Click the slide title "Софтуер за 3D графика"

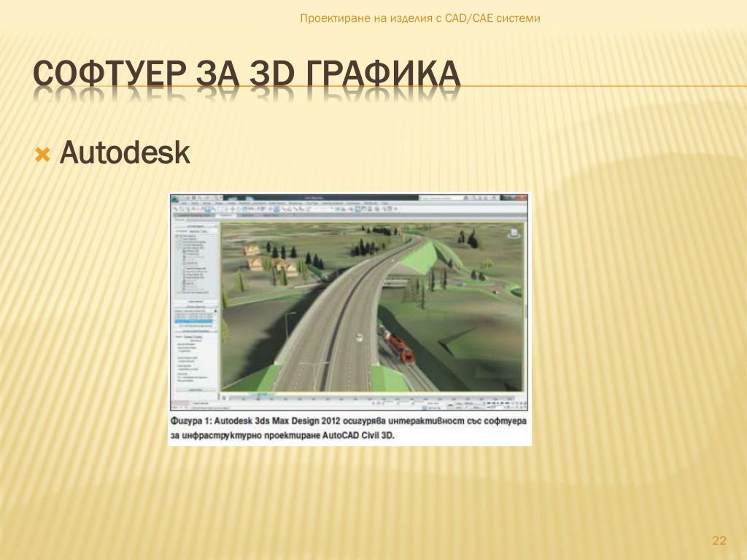(247, 74)
